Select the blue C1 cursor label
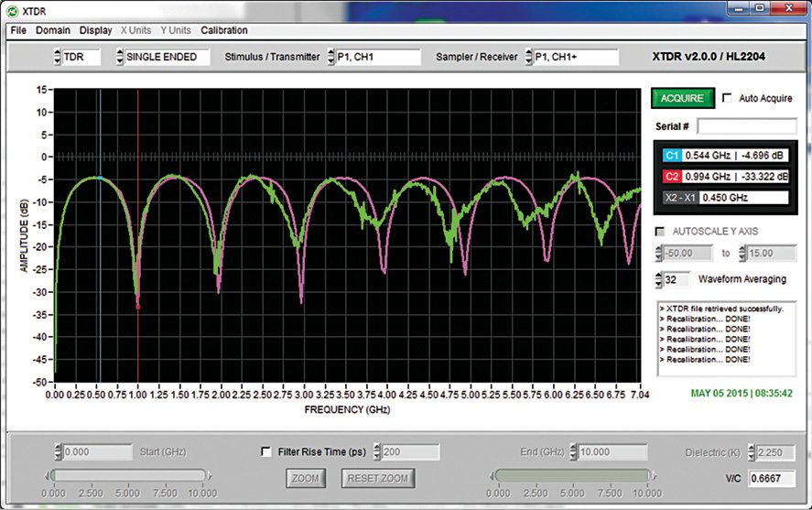Screen dimensions: 812x510 coord(672,156)
